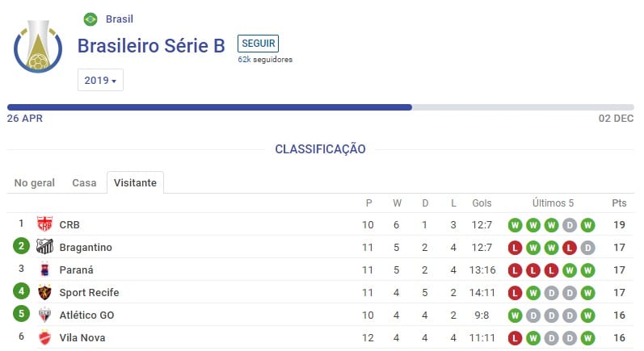Switch to the Casa tab
The width and height of the screenshot is (644, 351).
84,183
